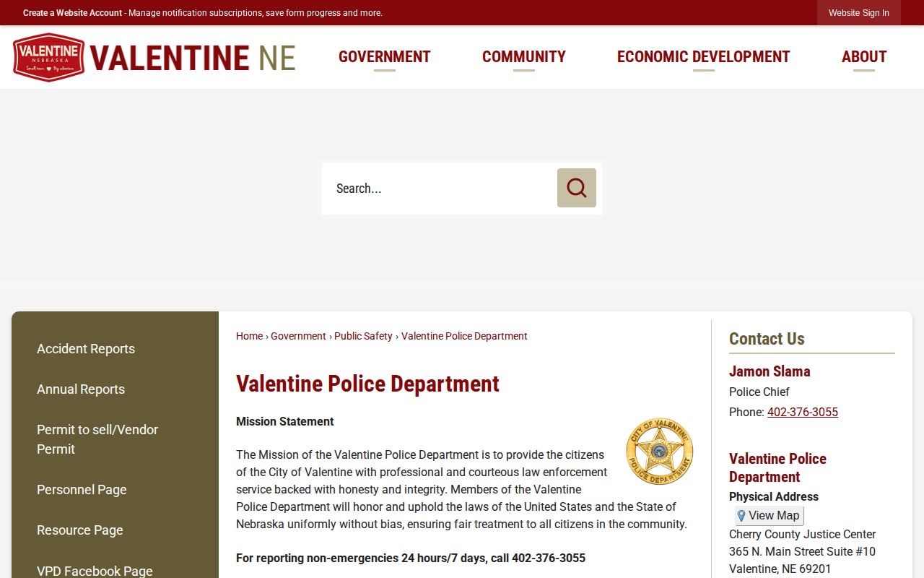Open the VPD Facebook Page link

[95, 571]
